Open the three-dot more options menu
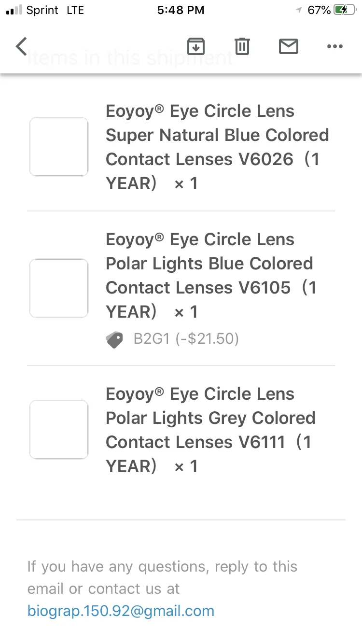This screenshot has height=644, width=362. coord(334,46)
